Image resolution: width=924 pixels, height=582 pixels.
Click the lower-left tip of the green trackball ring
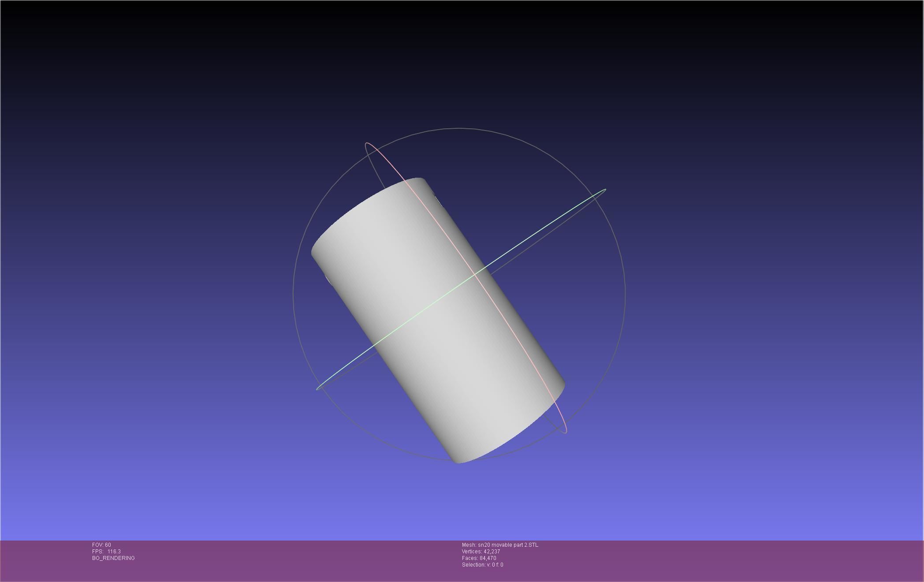pyautogui.click(x=317, y=388)
